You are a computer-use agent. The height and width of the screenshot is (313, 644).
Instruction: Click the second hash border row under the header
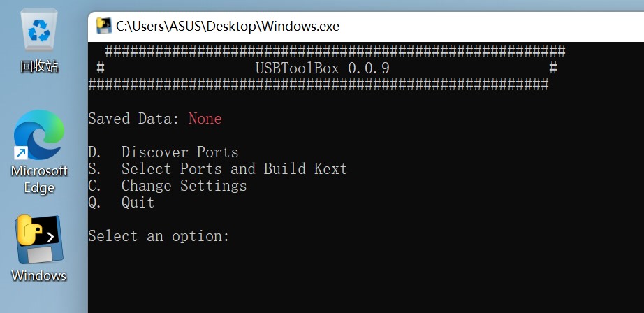(x=319, y=85)
